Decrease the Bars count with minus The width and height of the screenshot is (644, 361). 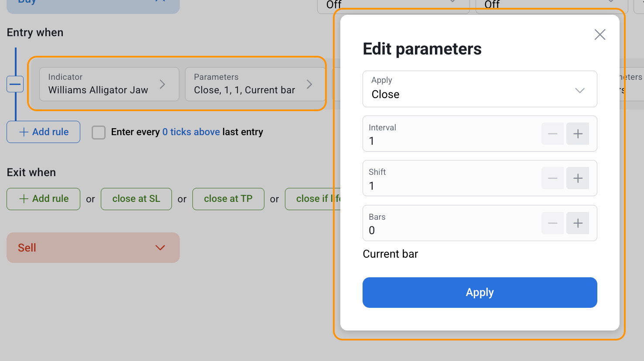552,223
